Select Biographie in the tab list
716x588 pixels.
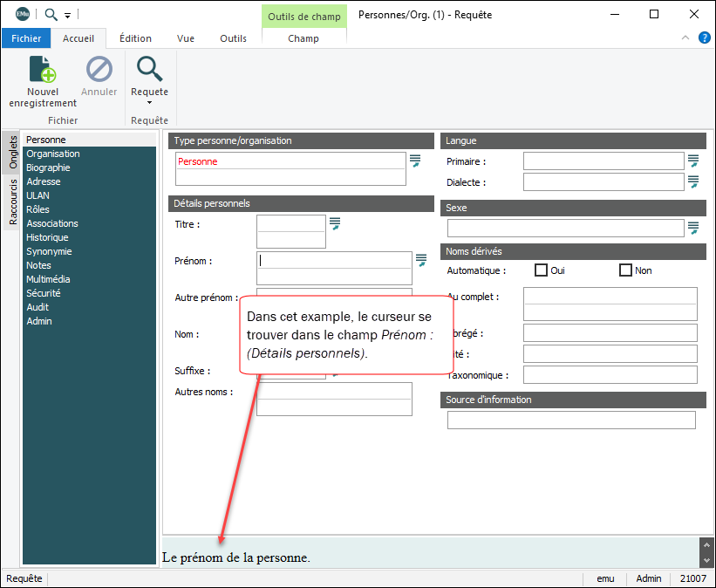(x=48, y=168)
